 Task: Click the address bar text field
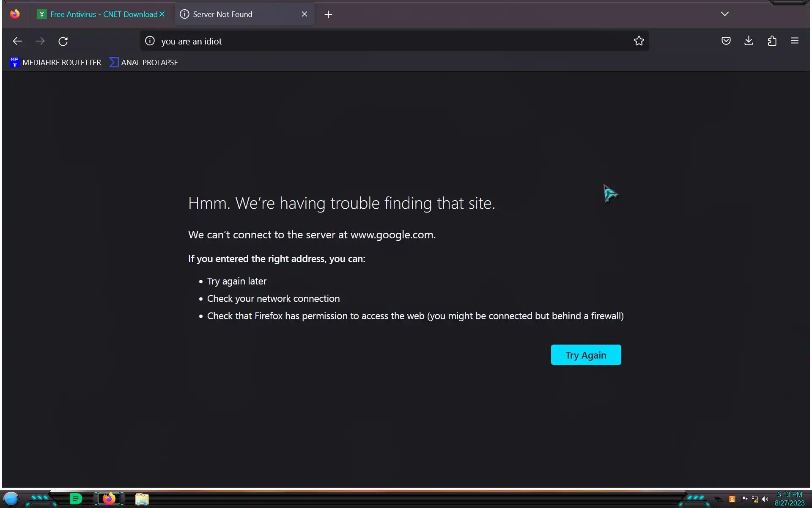click(x=381, y=41)
